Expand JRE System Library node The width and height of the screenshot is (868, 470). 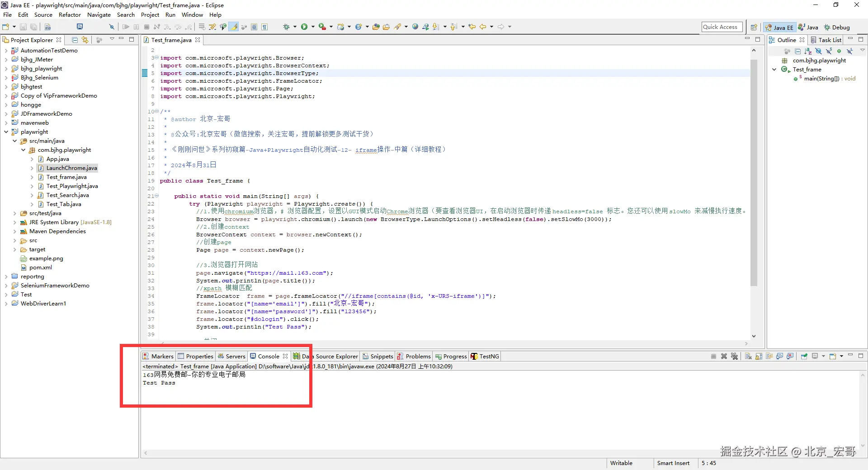(x=14, y=222)
